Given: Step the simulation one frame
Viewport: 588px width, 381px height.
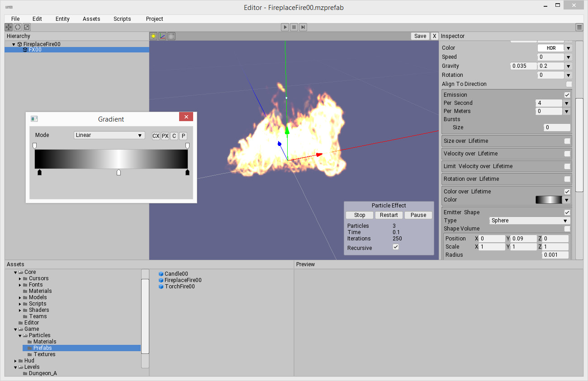Looking at the screenshot, I should (303, 27).
